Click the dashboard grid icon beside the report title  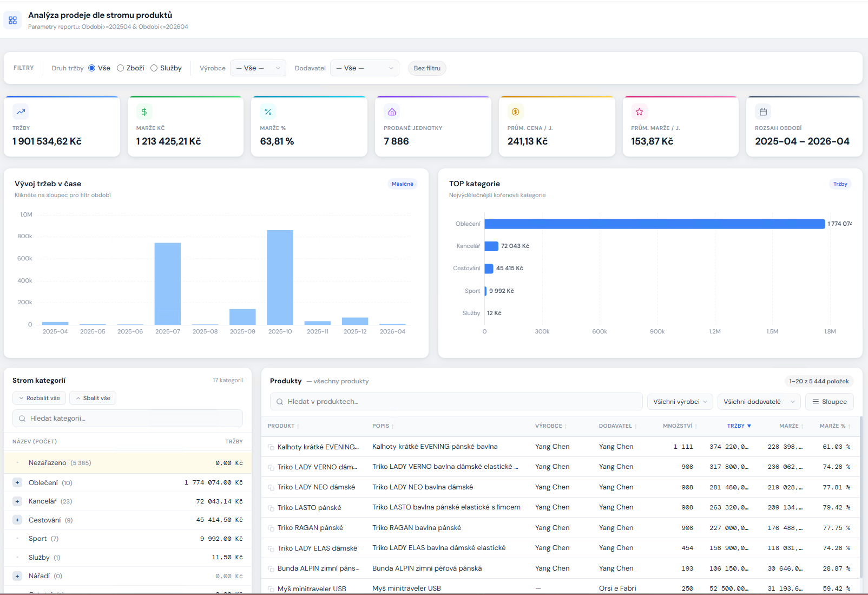(x=13, y=21)
